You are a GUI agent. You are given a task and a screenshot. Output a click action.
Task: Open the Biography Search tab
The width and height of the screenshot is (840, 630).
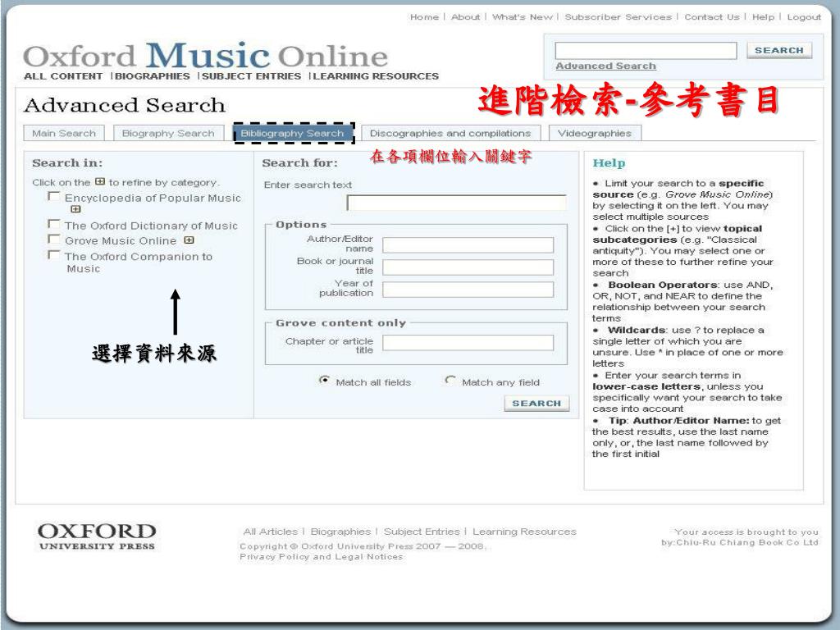168,133
